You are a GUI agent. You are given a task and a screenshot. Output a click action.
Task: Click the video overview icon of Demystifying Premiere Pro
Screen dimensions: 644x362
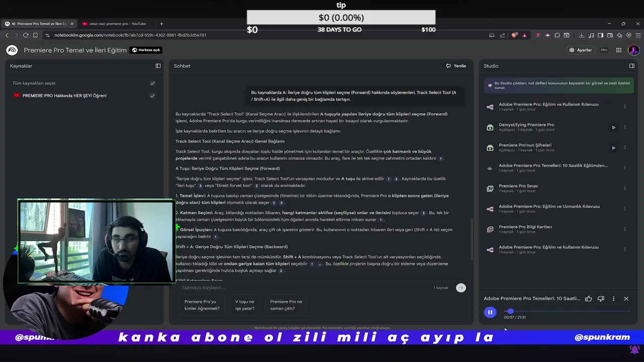point(490,127)
